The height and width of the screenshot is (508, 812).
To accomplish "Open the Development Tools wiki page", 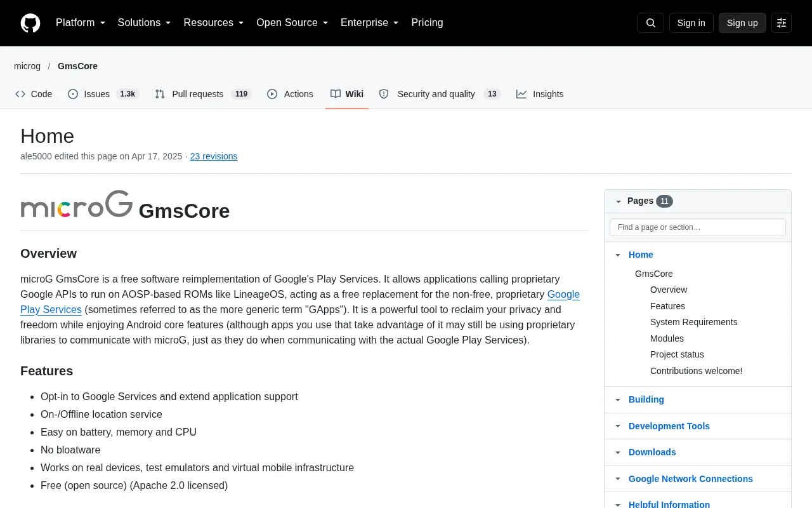I will pos(669,426).
